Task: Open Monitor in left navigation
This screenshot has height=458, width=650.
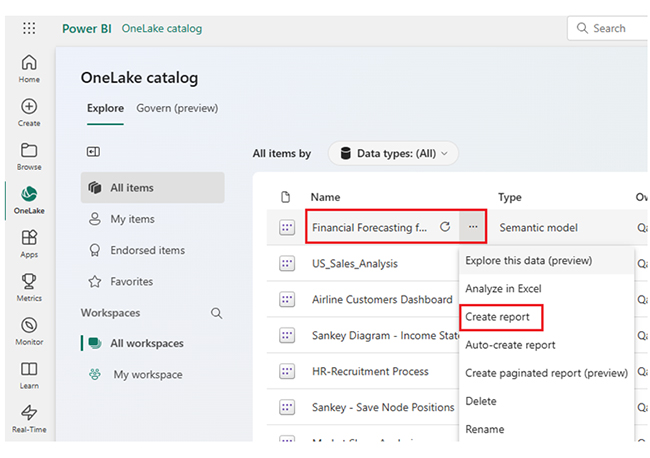Action: 29,331
